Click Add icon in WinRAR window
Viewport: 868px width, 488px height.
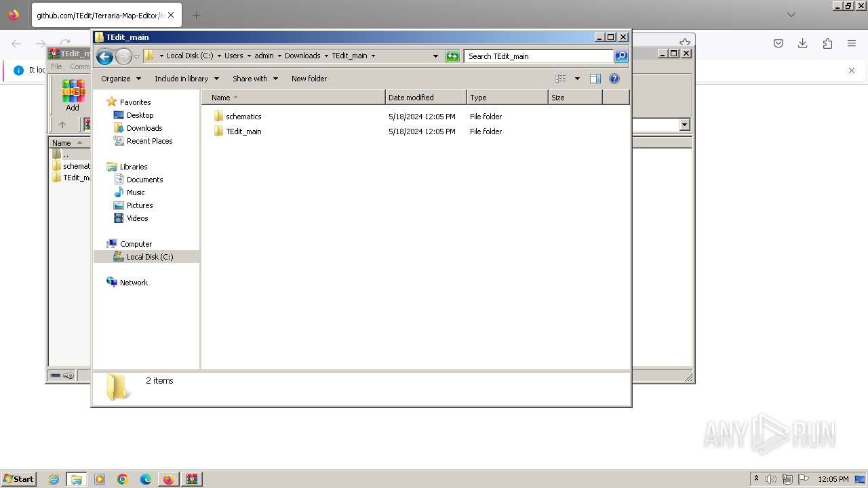tap(73, 95)
